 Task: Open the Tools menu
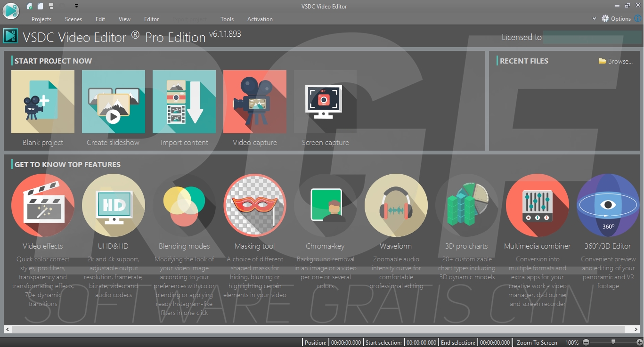click(227, 19)
